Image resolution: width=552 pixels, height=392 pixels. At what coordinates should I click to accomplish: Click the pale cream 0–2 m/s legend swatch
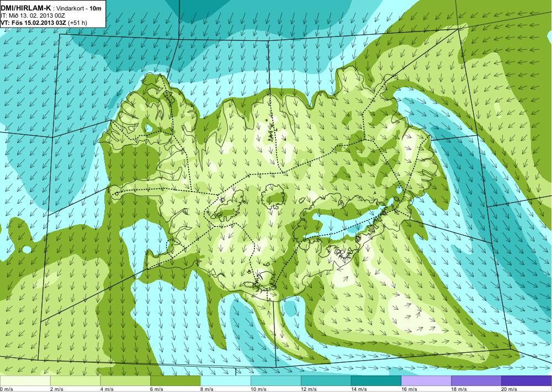pos(25,381)
